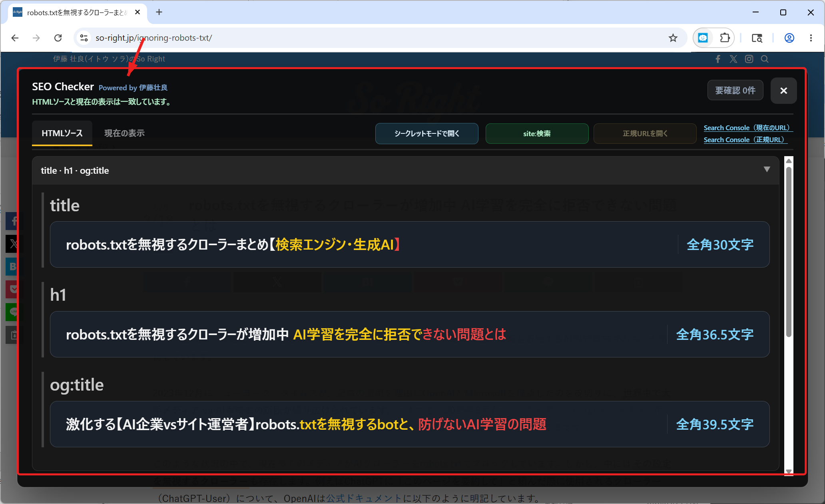The image size is (825, 504).
Task: Open Search Console (現在のURL) link
Action: pyautogui.click(x=748, y=128)
